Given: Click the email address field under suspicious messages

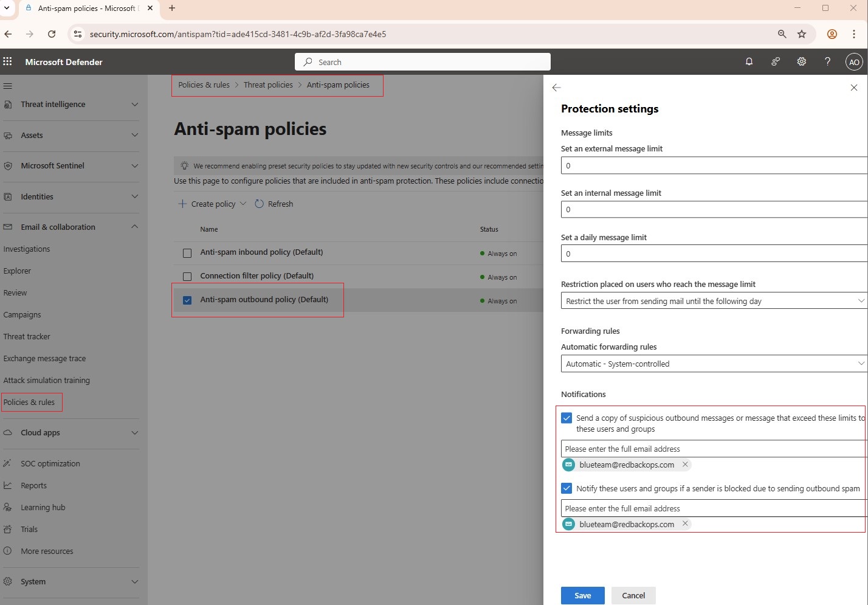Looking at the screenshot, I should point(714,449).
